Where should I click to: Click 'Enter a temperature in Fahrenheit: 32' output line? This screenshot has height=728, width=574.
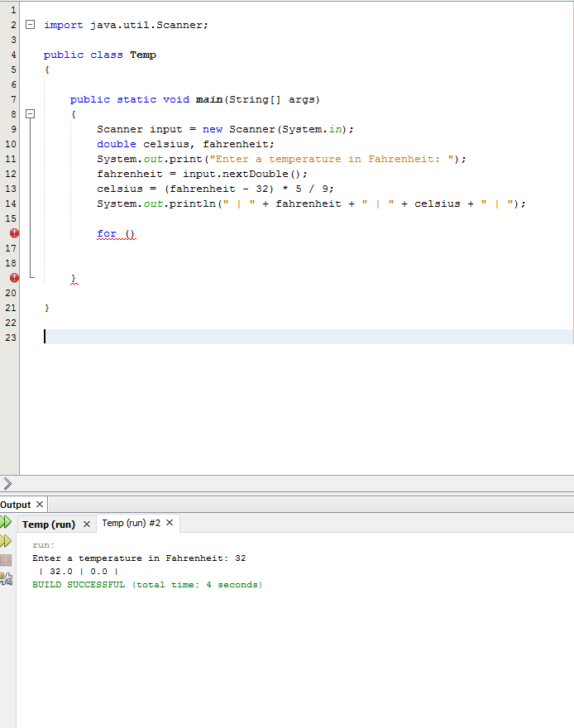point(139,558)
